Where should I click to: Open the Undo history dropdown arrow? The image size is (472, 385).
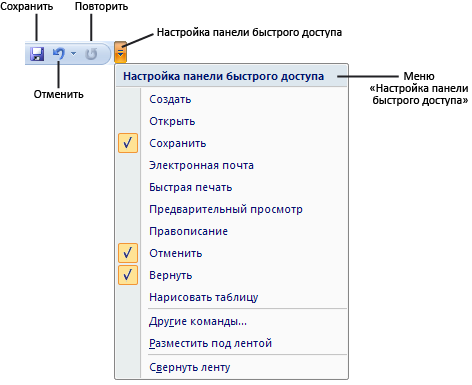pos(74,53)
